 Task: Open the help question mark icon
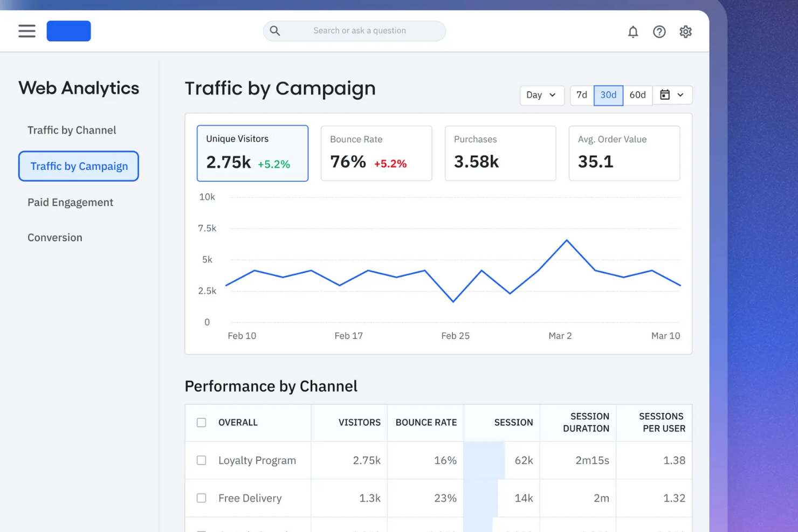pos(659,32)
